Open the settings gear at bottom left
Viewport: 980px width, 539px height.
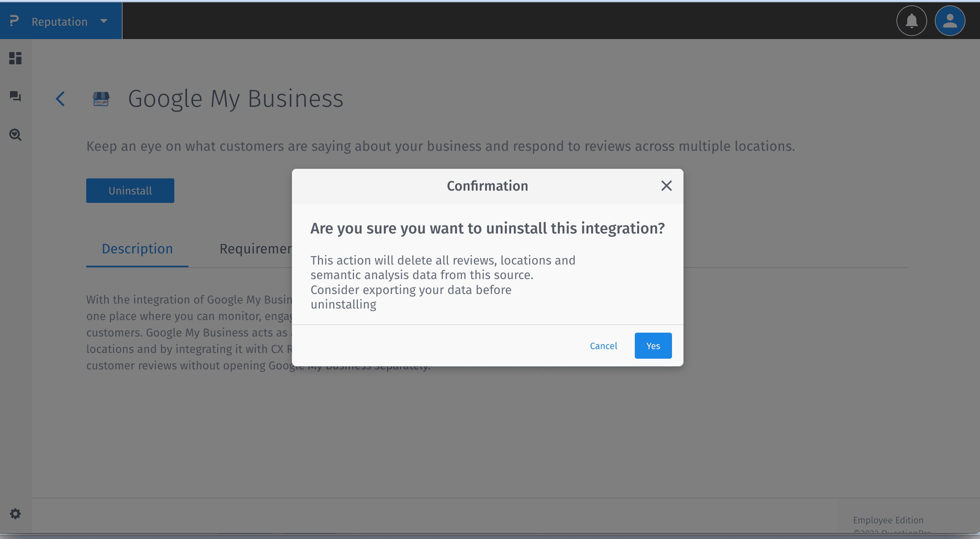click(x=15, y=513)
